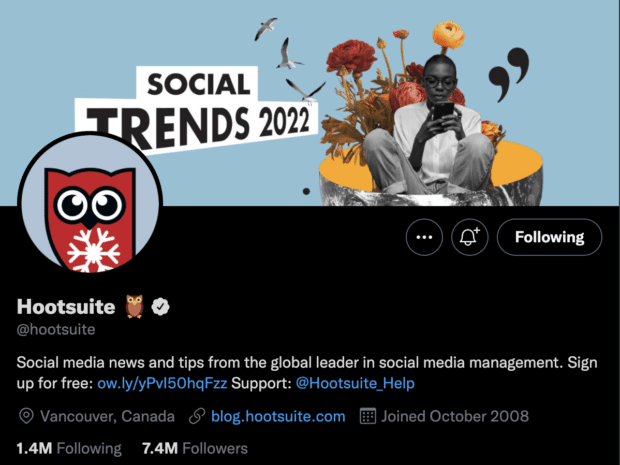Click the calendar joined-date icon
The width and height of the screenshot is (620, 465).
[368, 416]
